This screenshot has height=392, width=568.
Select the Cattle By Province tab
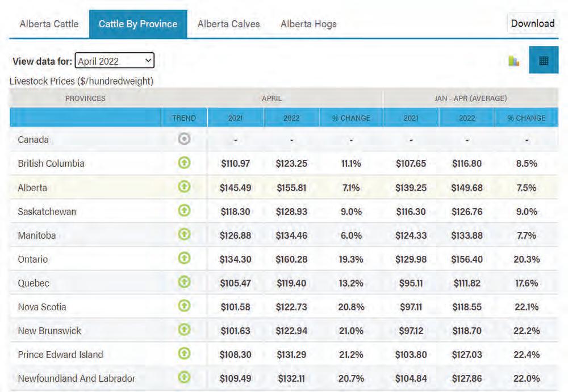(138, 24)
